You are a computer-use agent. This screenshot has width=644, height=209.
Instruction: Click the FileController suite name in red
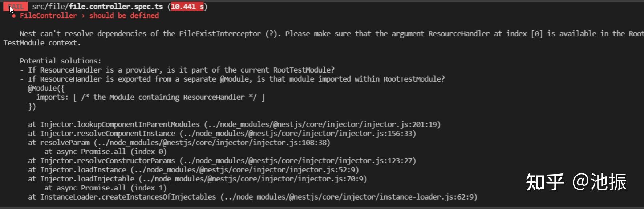coord(48,16)
